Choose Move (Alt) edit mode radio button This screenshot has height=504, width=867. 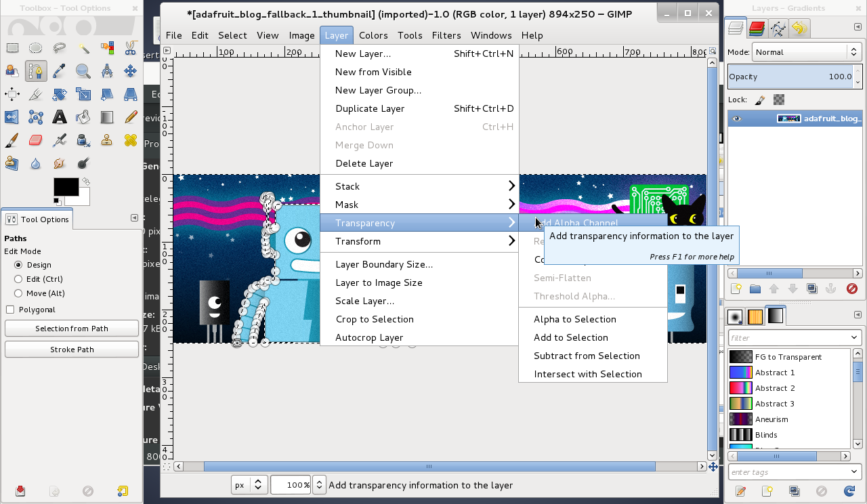18,293
